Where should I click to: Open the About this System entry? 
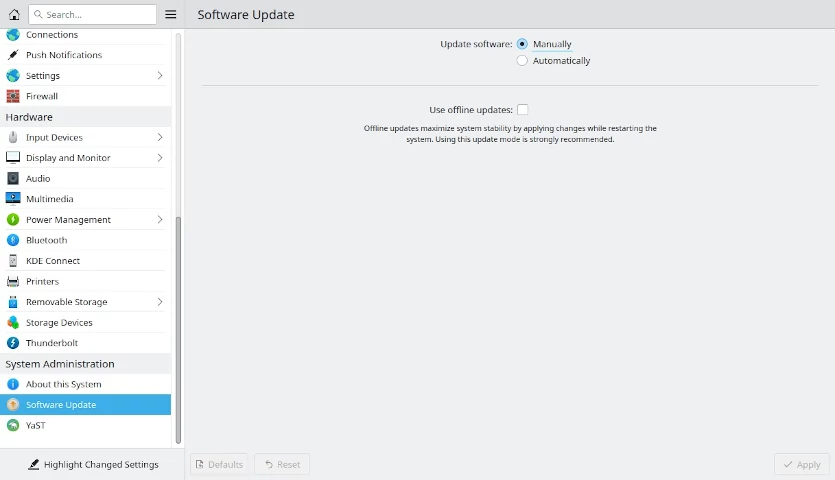(x=63, y=385)
